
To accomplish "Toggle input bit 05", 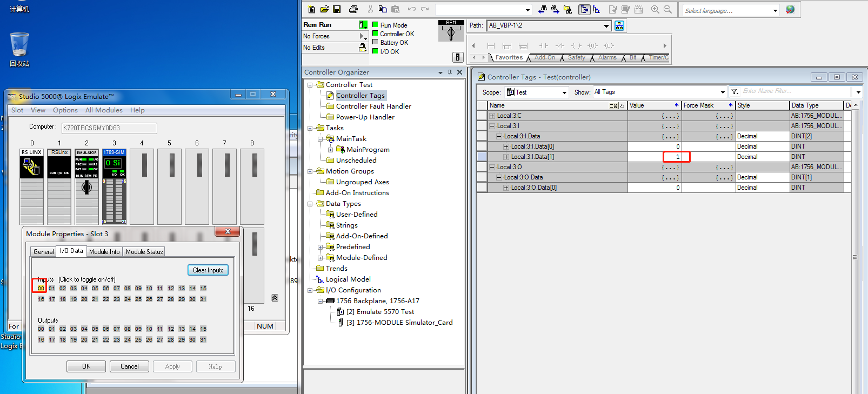I will pos(95,289).
